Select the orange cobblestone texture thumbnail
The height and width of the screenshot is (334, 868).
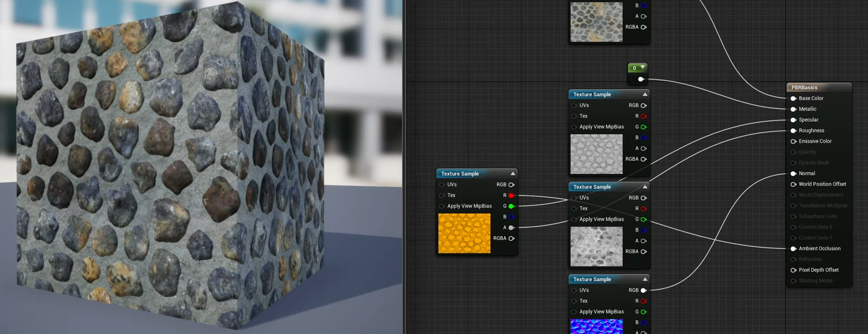click(x=464, y=233)
